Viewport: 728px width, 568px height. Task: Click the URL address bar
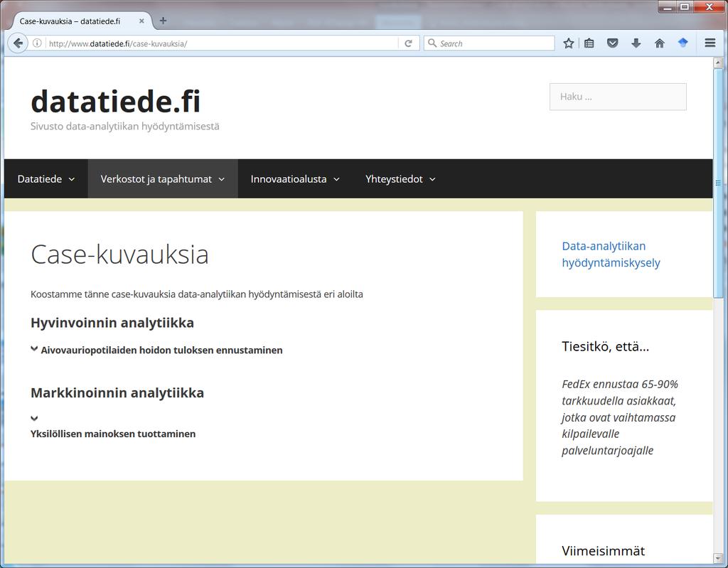[x=222, y=43]
